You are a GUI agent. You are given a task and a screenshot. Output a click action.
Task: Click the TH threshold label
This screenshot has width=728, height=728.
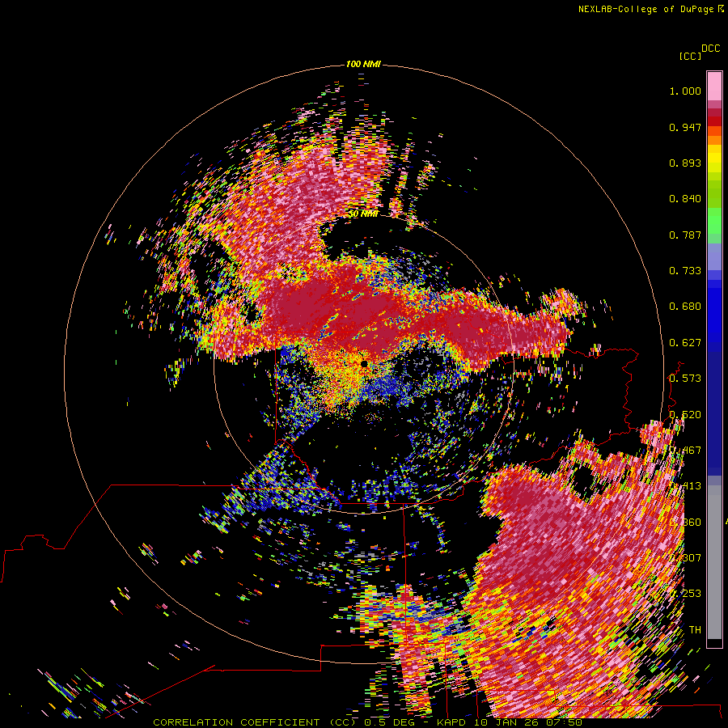pyautogui.click(x=695, y=629)
